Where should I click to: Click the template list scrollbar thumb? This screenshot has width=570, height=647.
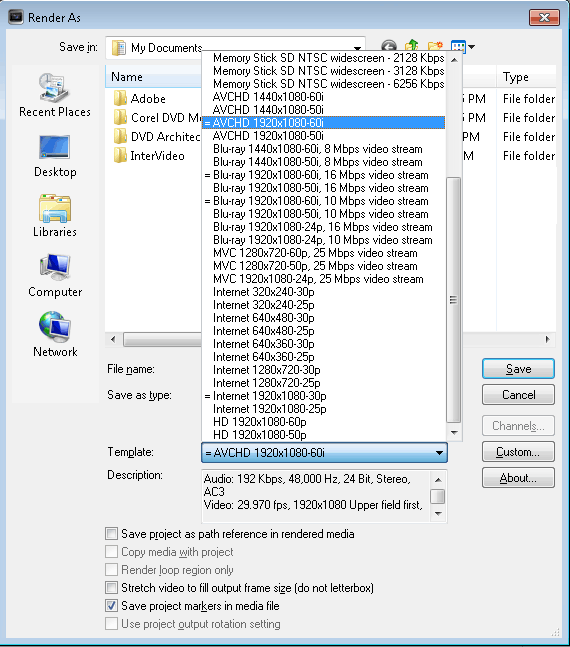454,300
